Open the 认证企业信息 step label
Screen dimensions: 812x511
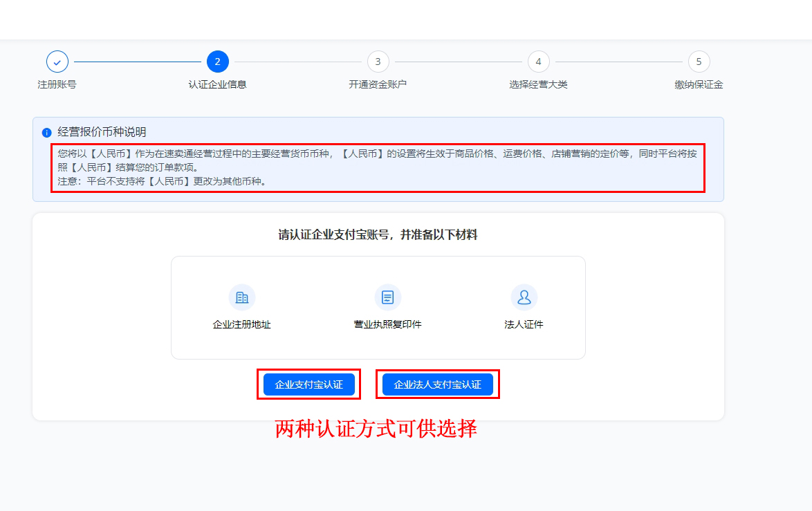tap(217, 84)
